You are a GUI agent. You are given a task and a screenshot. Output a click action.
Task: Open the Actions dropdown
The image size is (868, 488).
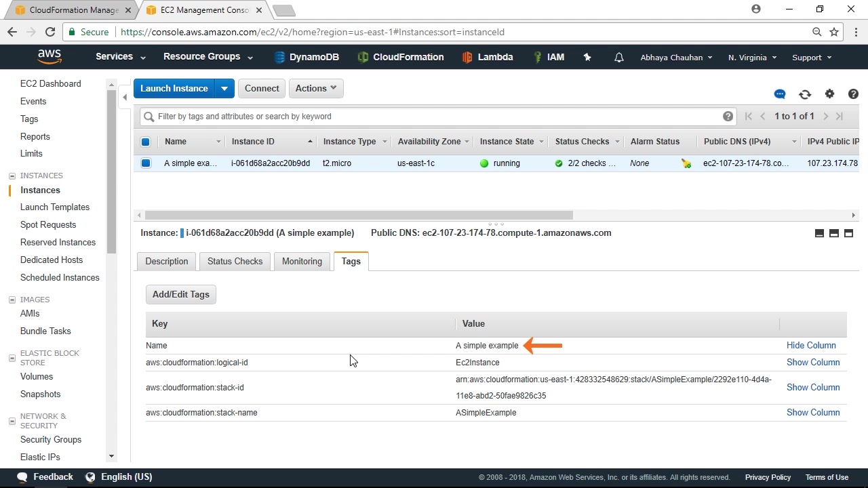click(317, 89)
